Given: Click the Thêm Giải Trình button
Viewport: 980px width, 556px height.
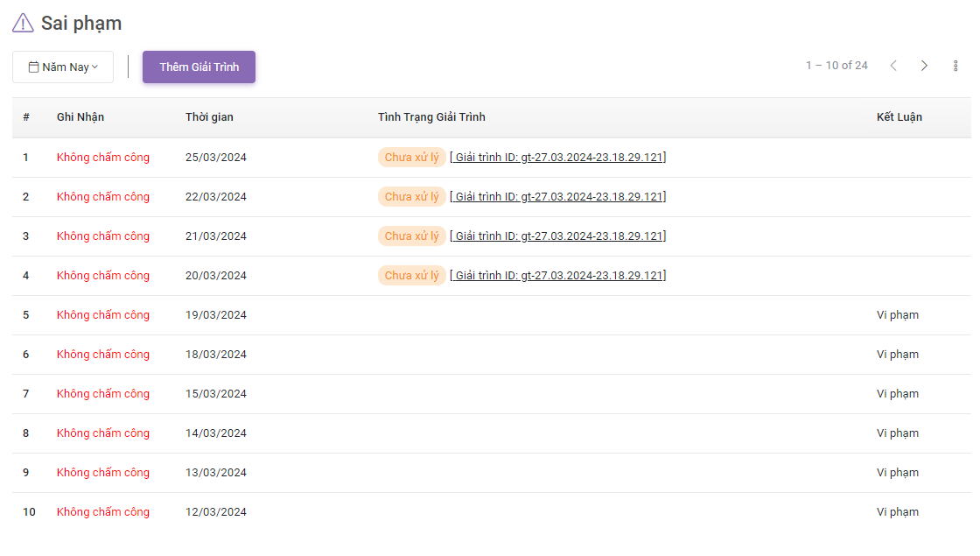Looking at the screenshot, I should click(x=199, y=67).
